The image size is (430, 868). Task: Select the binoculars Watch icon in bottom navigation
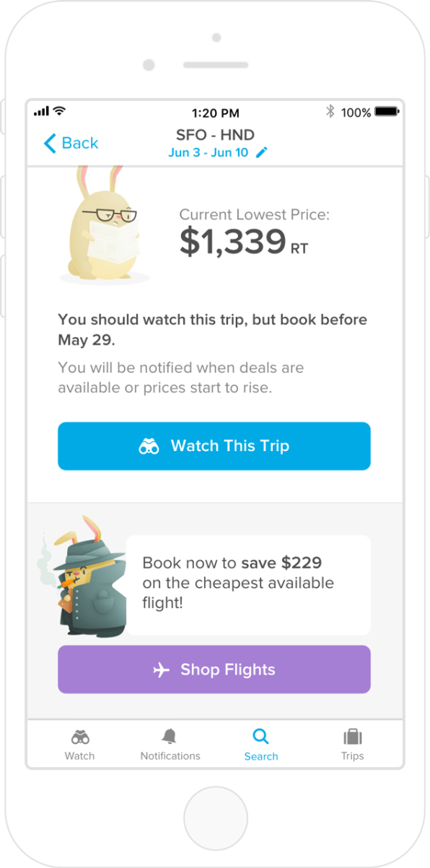point(79,738)
